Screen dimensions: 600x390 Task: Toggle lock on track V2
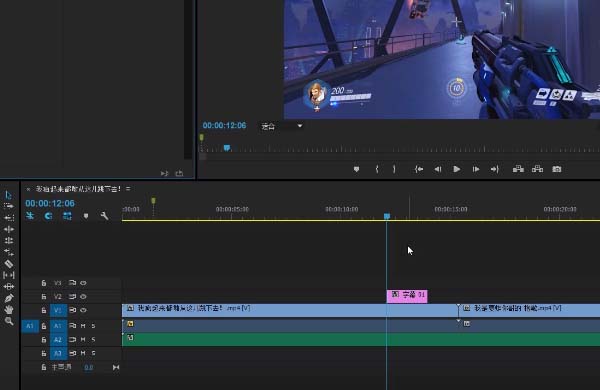(44, 297)
